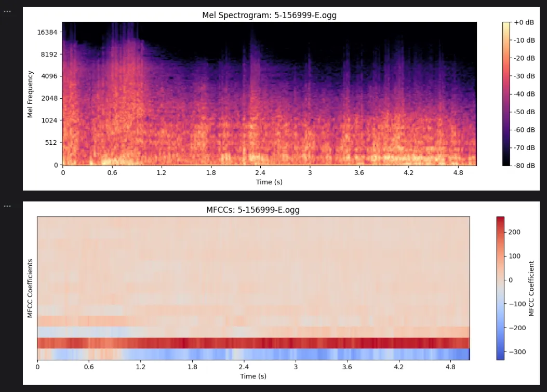547x392 pixels.
Task: Click the 2.4 tick on the spectrogram time axis
Action: click(260, 172)
